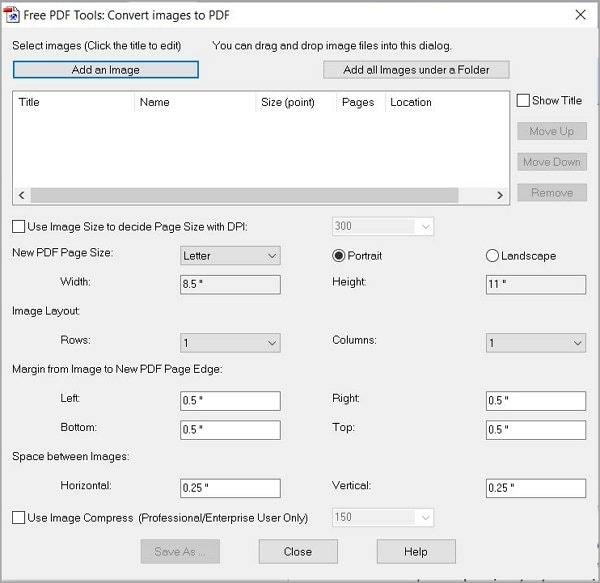
Task: Expand the Columns dropdown
Action: point(536,343)
